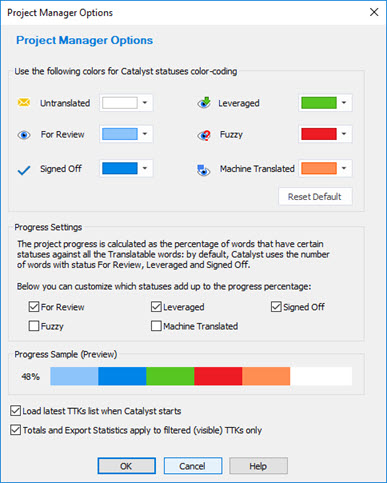387x483 pixels.
Task: Uncheck the For Review progress checkbox
Action: click(34, 307)
